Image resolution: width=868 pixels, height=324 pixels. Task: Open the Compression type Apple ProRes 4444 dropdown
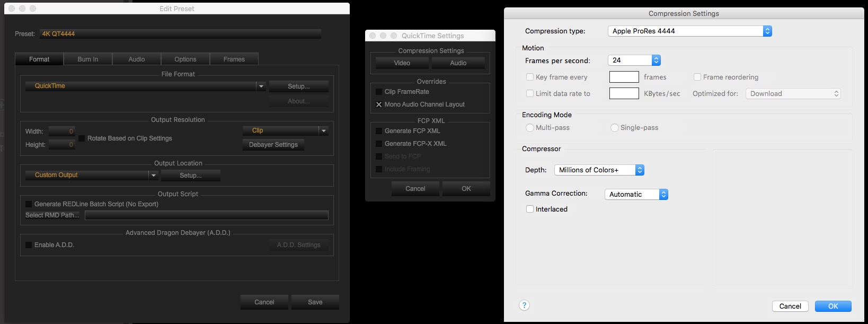(x=689, y=31)
